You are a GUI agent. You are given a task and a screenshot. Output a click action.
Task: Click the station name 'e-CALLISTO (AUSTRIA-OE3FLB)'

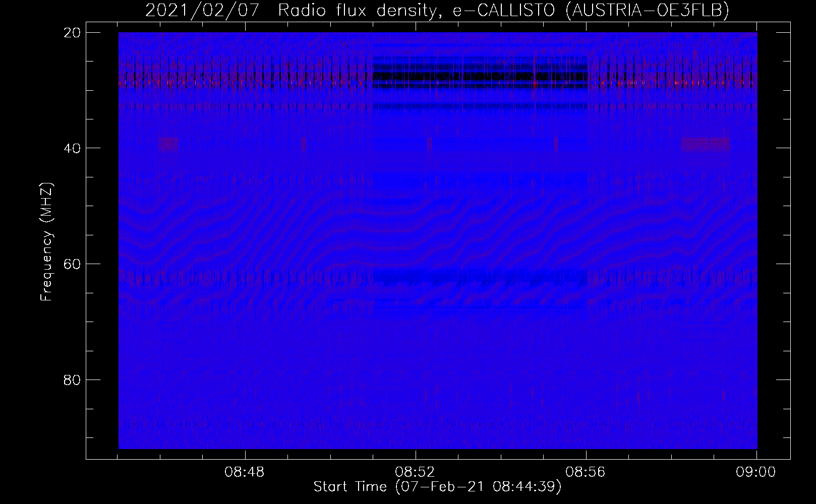[591, 10]
